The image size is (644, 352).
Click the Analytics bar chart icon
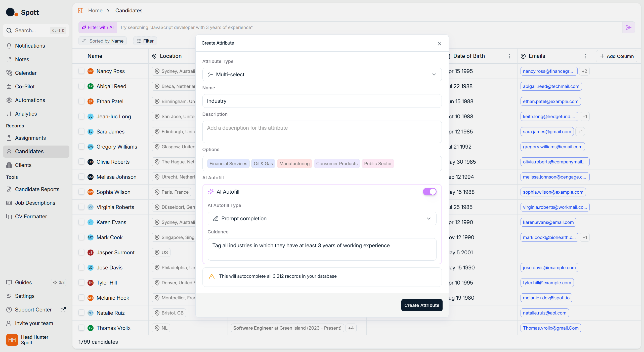pos(9,114)
